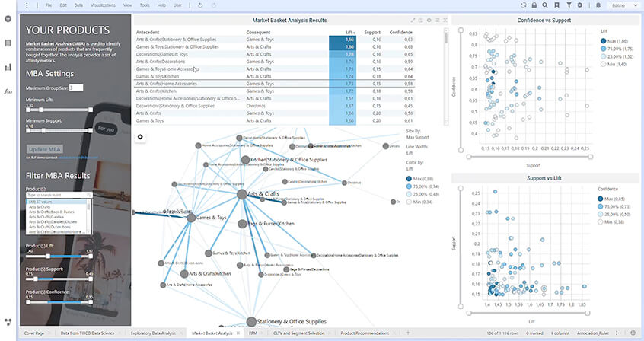Click the Maximum Group Size input field
The width and height of the screenshot is (644, 341).
click(76, 88)
